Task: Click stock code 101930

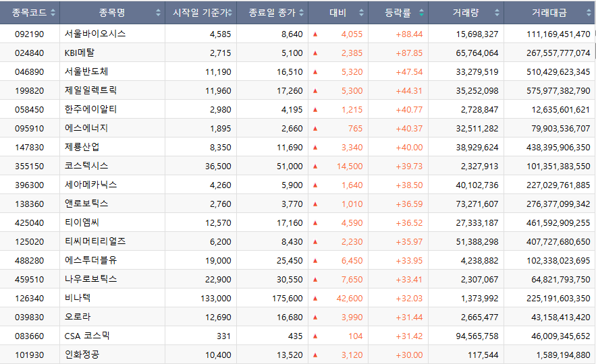Action: click(29, 355)
